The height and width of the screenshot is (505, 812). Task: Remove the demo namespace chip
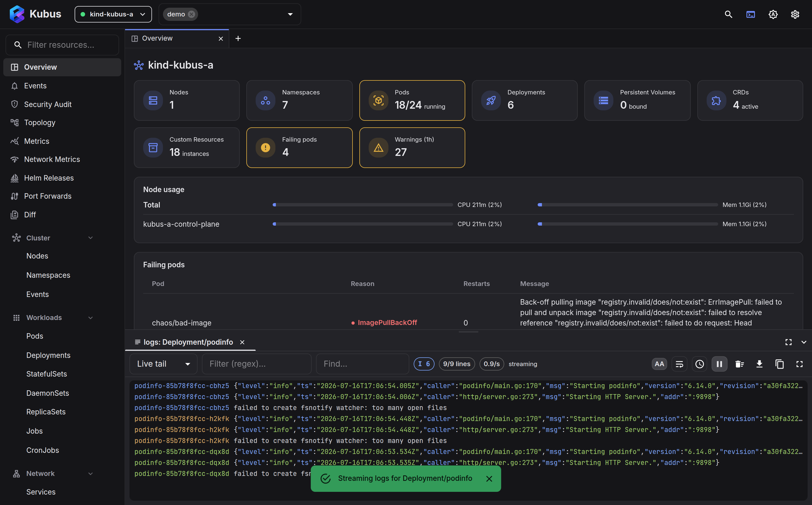pos(191,14)
